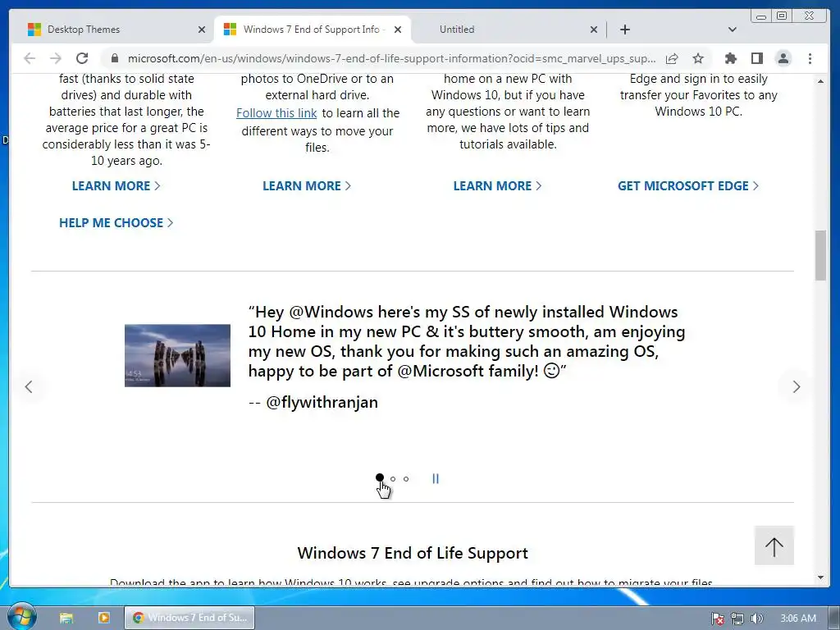840x630 pixels.
Task: Pause the testimonial carousel
Action: coord(436,479)
